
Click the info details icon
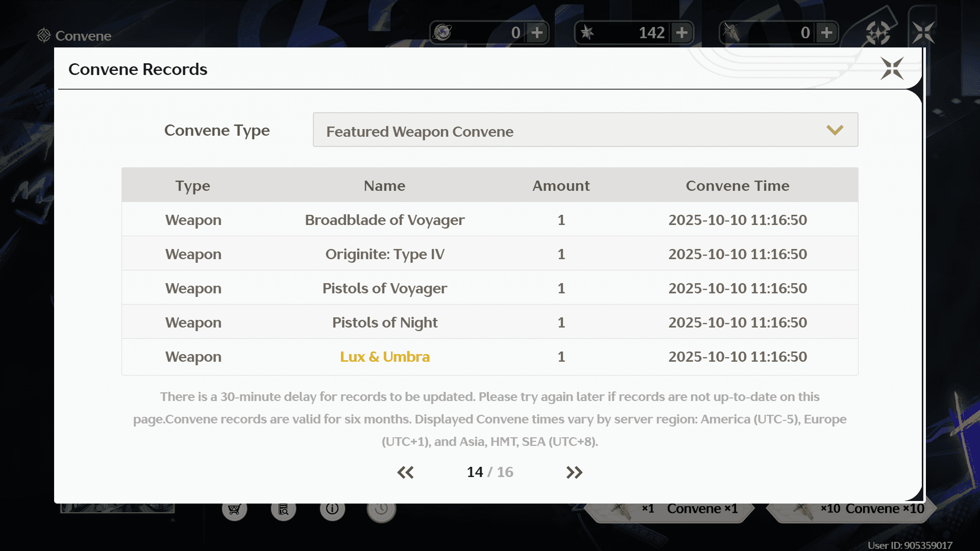pyautogui.click(x=332, y=509)
